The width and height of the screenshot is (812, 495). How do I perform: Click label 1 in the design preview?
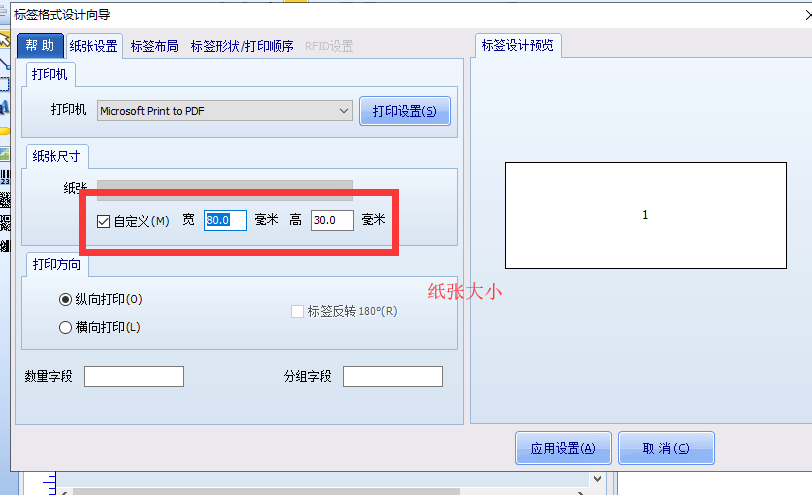pyautogui.click(x=645, y=215)
